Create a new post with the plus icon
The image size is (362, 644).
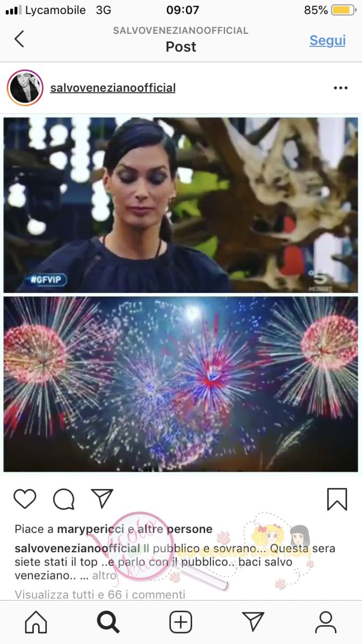point(180,622)
